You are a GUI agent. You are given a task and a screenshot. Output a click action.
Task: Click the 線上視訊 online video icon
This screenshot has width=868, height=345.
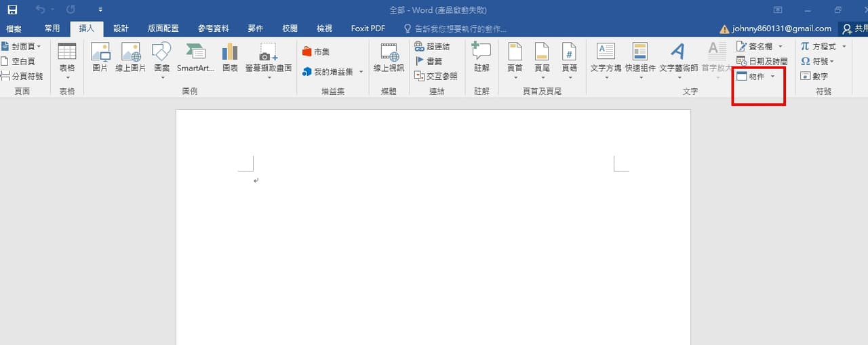[389, 58]
